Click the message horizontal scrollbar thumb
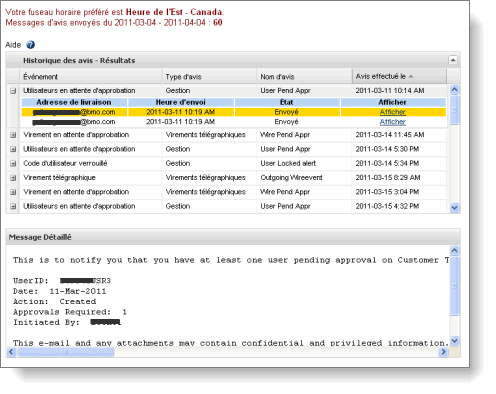This screenshot has width=496, height=394. coord(65,352)
